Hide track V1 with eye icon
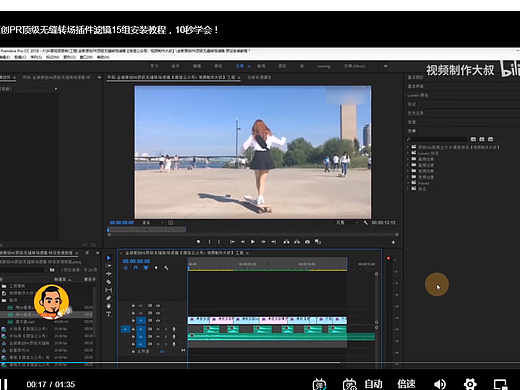This screenshot has width=520, height=390. click(158, 320)
